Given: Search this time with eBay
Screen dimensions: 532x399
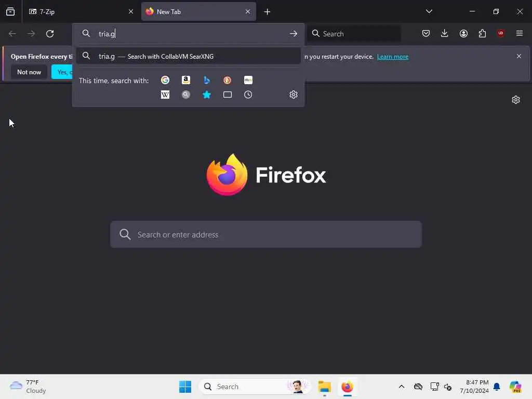Looking at the screenshot, I should [x=248, y=80].
